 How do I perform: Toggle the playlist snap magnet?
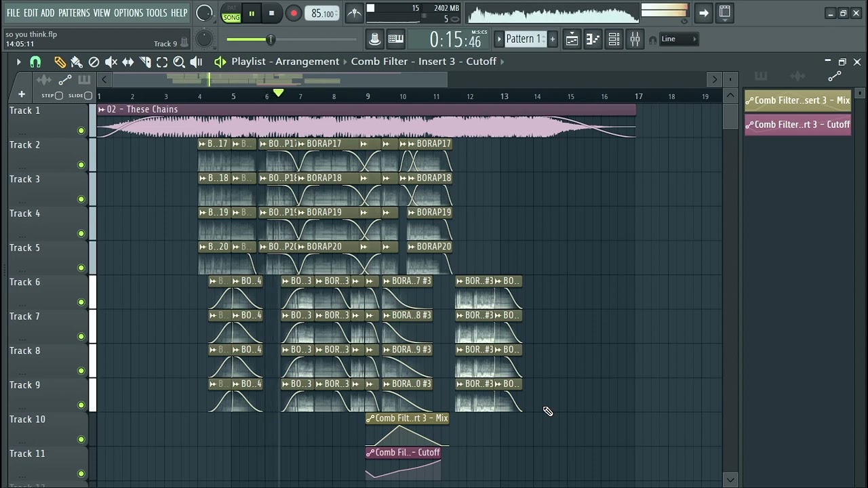coord(35,62)
